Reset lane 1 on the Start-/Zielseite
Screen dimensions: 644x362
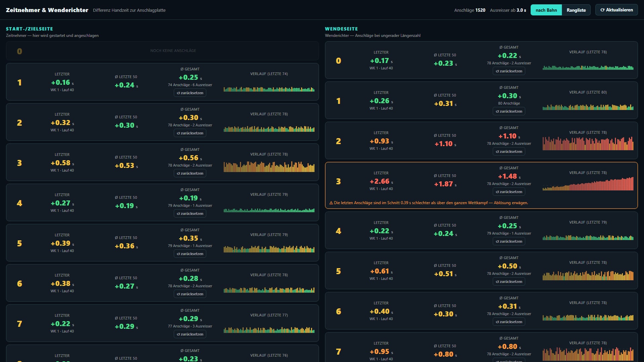tap(190, 93)
